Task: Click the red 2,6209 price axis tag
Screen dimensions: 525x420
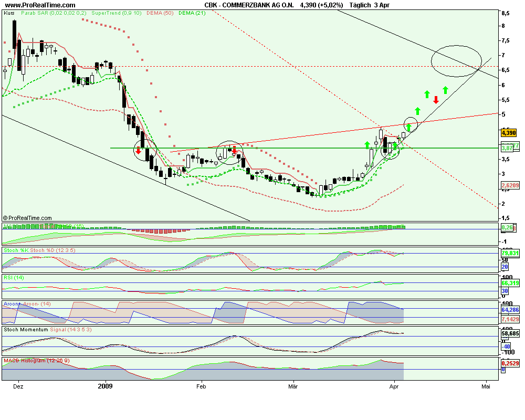Action: pyautogui.click(x=510, y=185)
